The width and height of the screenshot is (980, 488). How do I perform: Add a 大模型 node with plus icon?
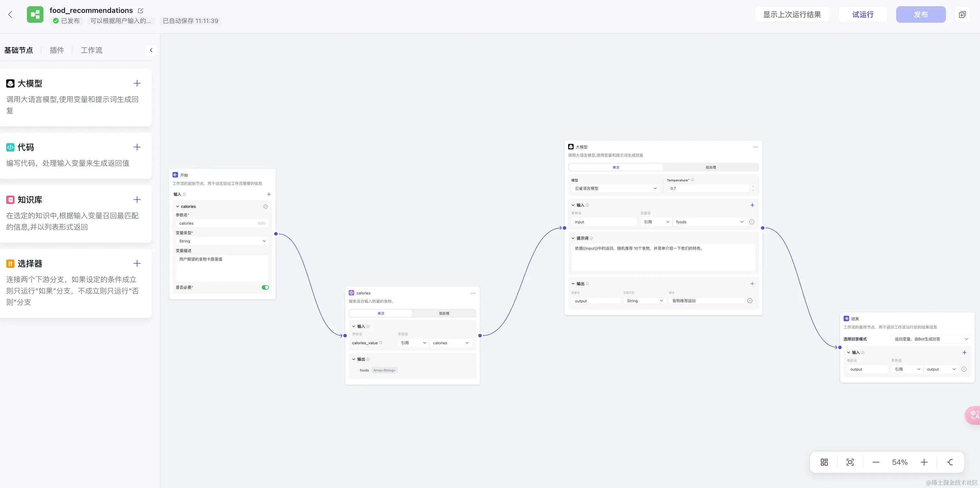point(137,83)
